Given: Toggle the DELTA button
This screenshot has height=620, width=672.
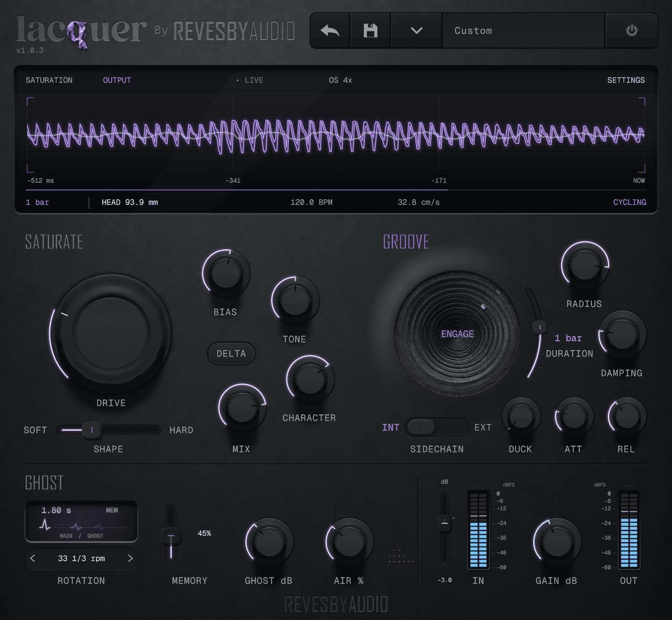Looking at the screenshot, I should point(231,354).
